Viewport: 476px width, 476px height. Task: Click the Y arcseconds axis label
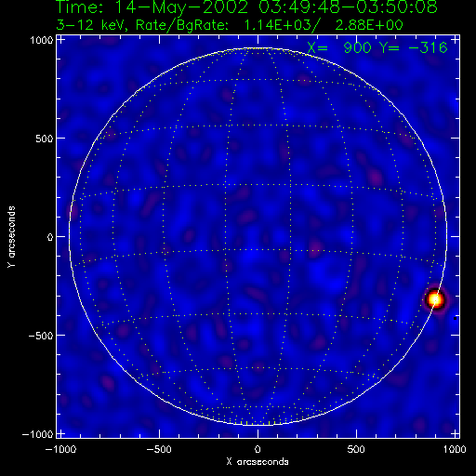coord(11,237)
